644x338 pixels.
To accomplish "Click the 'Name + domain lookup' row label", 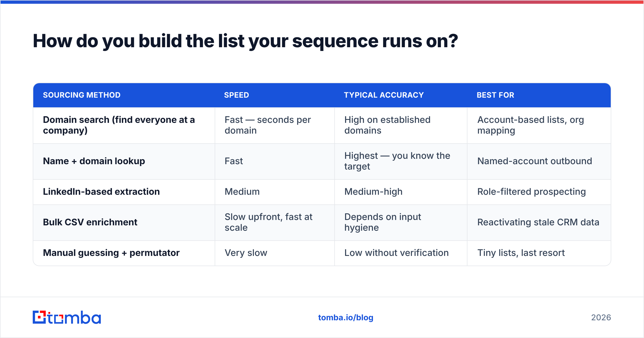I will [94, 161].
